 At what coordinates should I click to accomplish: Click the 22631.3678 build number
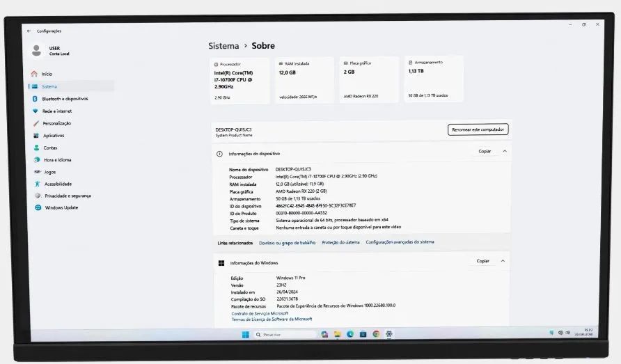pyautogui.click(x=287, y=299)
